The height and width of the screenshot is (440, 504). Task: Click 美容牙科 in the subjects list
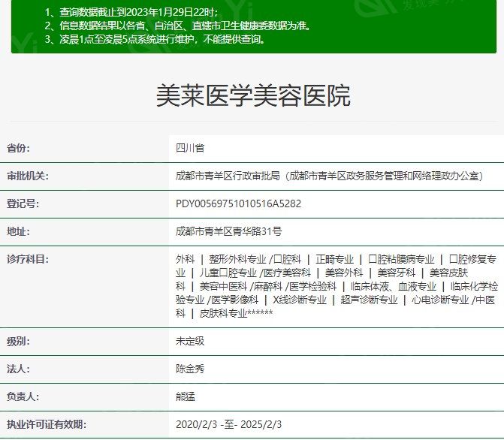point(396,273)
